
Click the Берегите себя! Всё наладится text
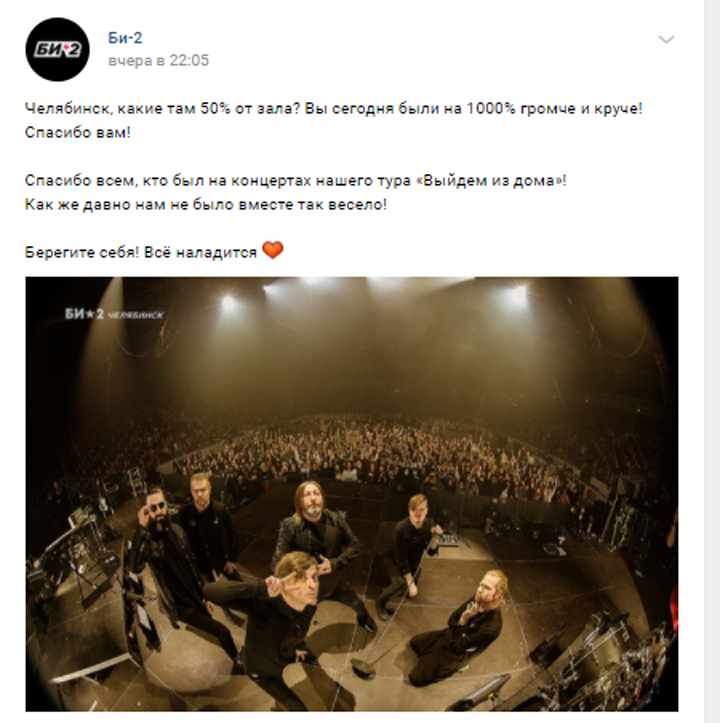(141, 253)
